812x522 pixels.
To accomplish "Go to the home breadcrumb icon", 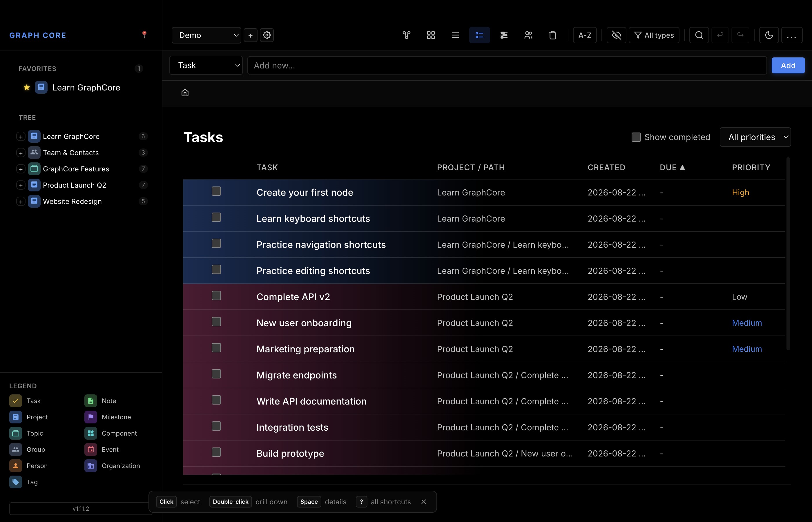I will (x=185, y=93).
